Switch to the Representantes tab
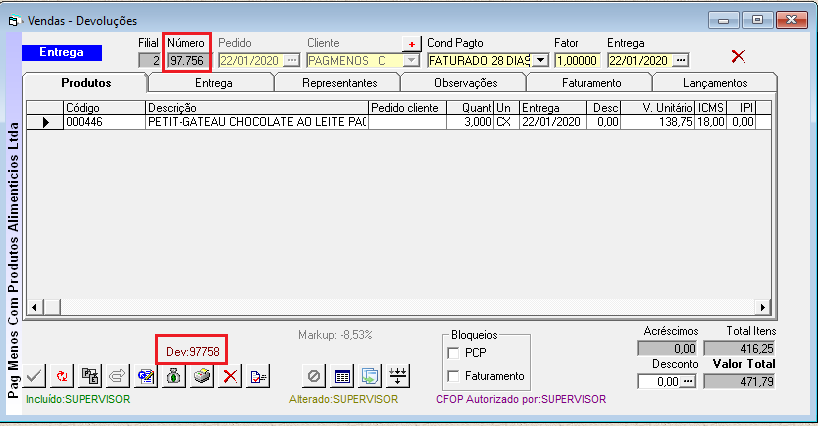Viewport: 818px width, 426px height. click(339, 83)
